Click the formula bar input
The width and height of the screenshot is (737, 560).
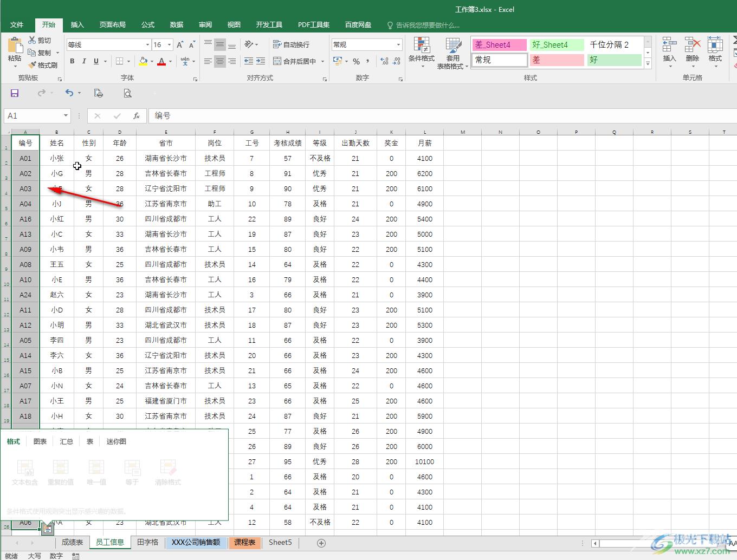[442, 116]
